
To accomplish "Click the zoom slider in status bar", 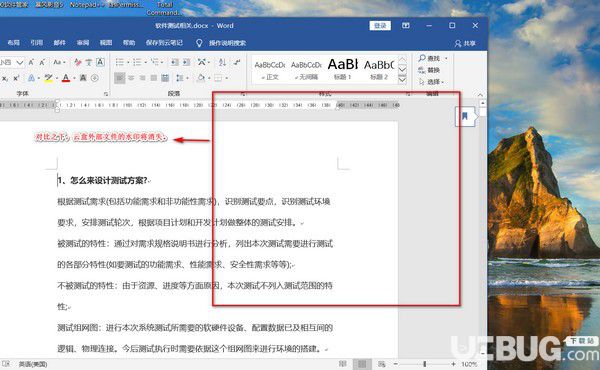I will pos(424,364).
